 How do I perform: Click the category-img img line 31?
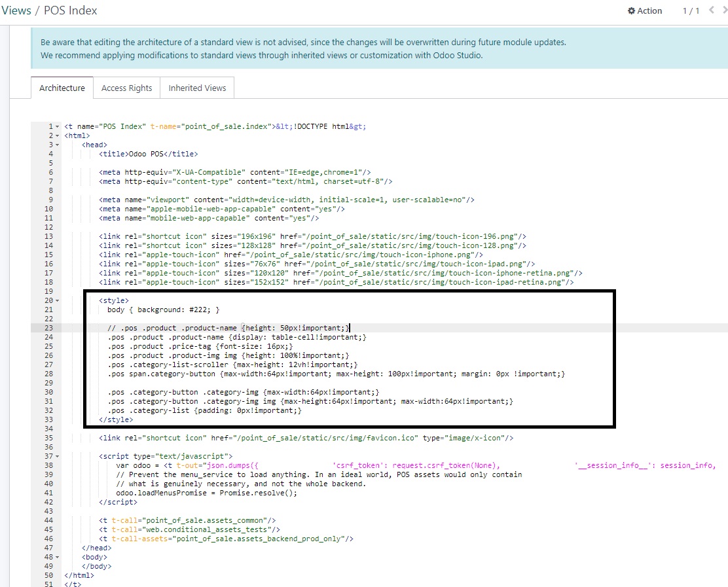click(310, 401)
